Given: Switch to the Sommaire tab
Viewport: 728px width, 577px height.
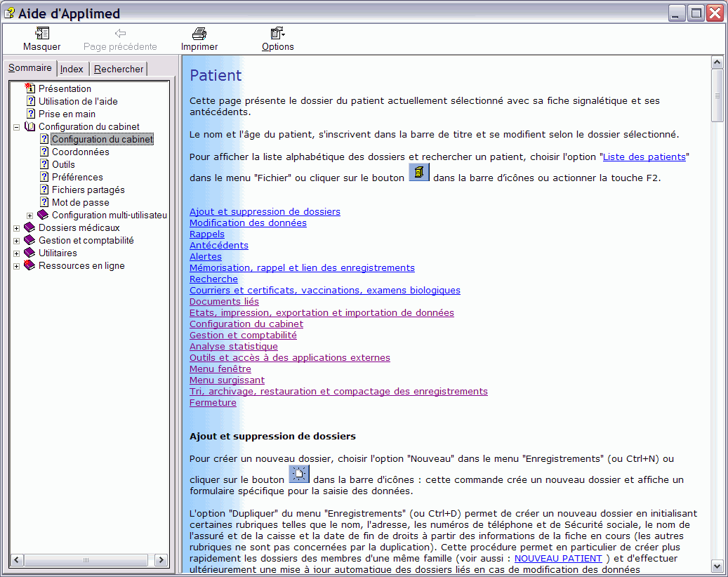Looking at the screenshot, I should click(x=30, y=68).
